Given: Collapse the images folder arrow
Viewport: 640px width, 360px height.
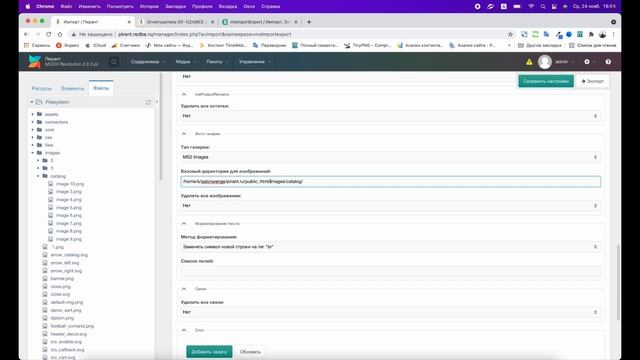Looking at the screenshot, I should pos(33,153).
